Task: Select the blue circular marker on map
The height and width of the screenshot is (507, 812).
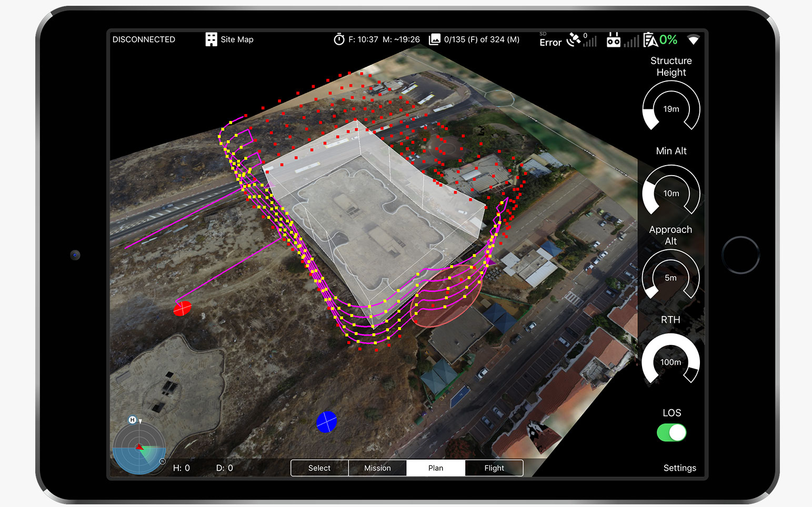Action: pos(326,422)
